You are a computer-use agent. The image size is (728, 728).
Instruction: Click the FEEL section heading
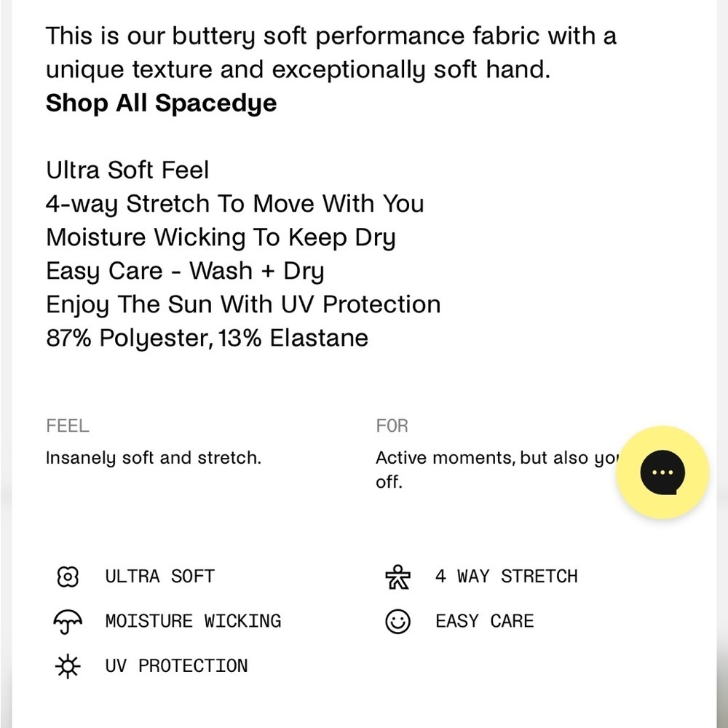[67, 426]
